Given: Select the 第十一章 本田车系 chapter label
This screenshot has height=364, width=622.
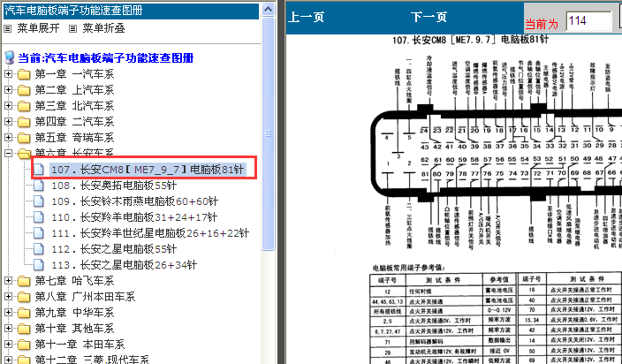Looking at the screenshot, I should pyautogui.click(x=80, y=345).
